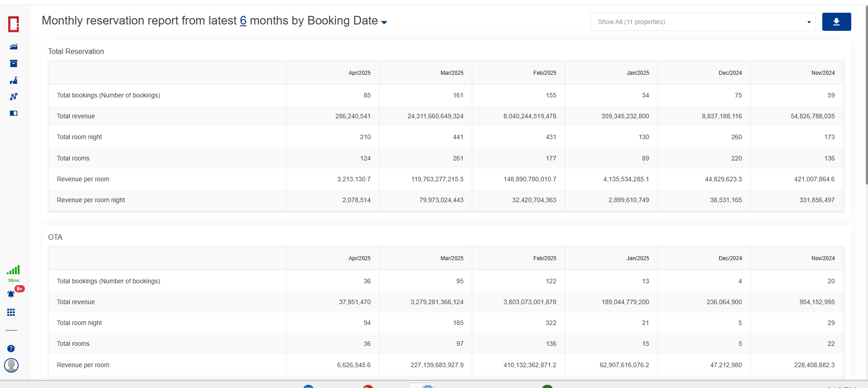Open the connected nodes graph sidebar icon
868x388 pixels.
click(14, 97)
